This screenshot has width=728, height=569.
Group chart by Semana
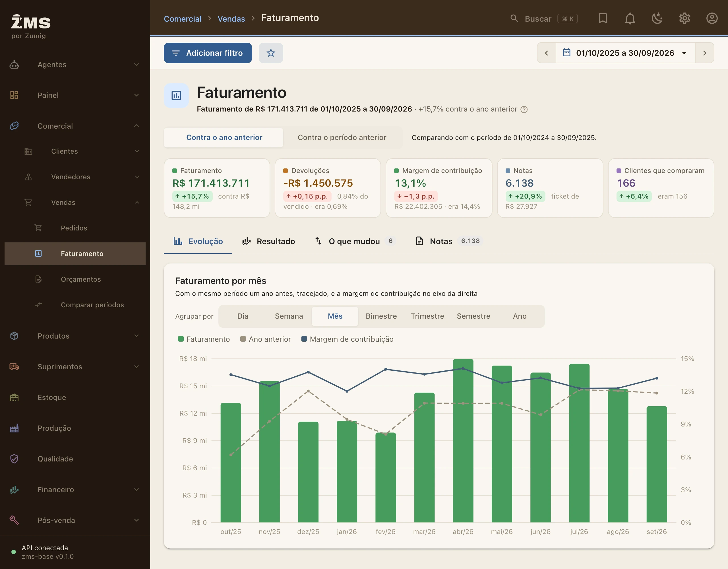tap(289, 316)
